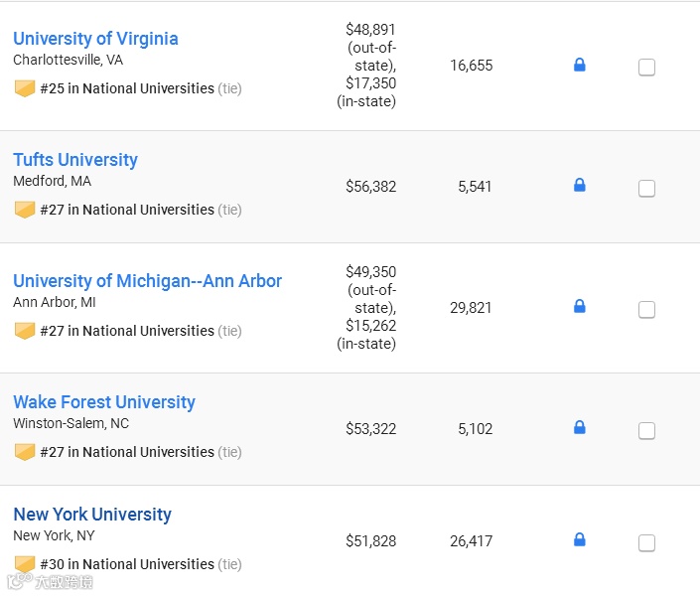Open the University of Virginia link
Screen dimensions: 700x596
coord(95,39)
